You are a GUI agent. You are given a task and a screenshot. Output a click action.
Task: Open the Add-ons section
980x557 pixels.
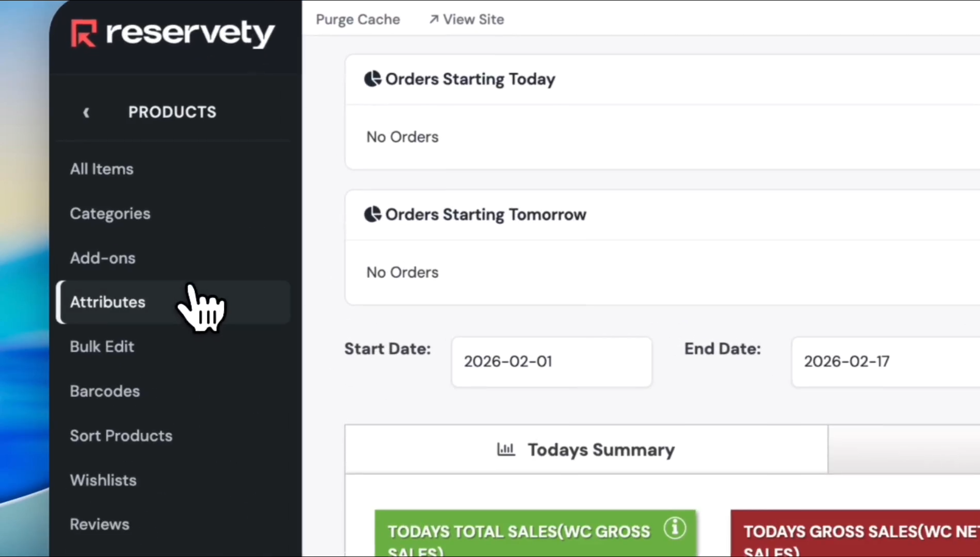[x=103, y=258]
